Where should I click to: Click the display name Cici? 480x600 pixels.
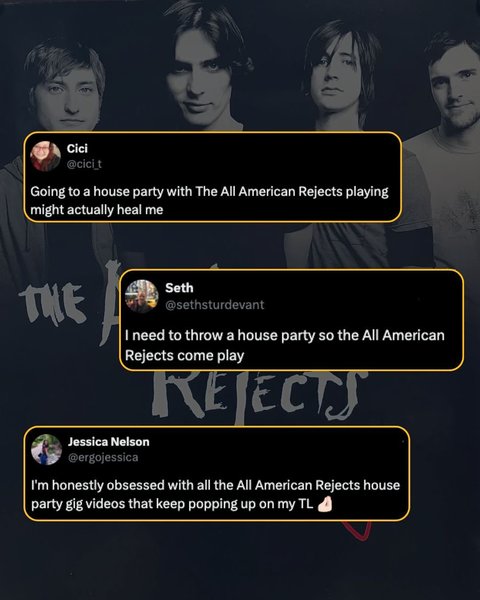(77, 148)
